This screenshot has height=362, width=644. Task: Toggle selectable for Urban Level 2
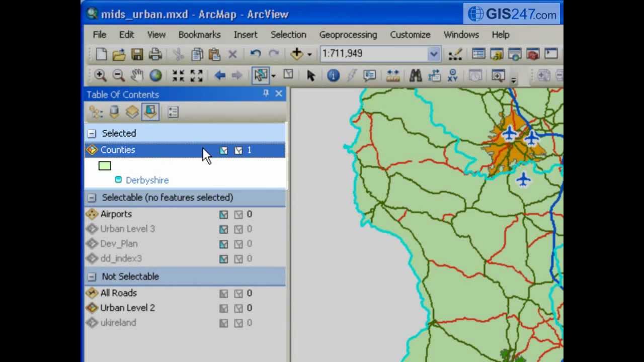(224, 308)
